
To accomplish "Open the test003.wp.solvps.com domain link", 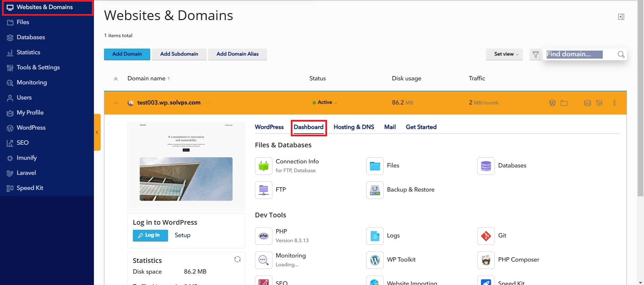I will [x=169, y=102].
